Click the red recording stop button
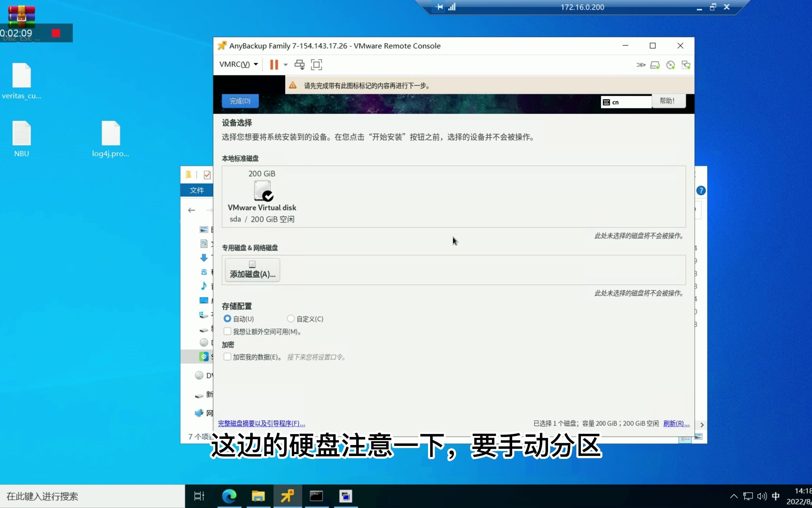 [56, 33]
